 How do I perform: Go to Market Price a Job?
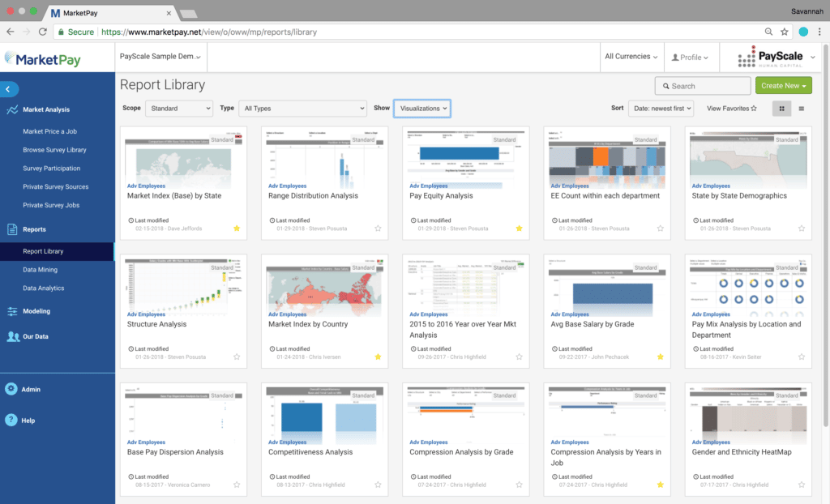(x=49, y=131)
